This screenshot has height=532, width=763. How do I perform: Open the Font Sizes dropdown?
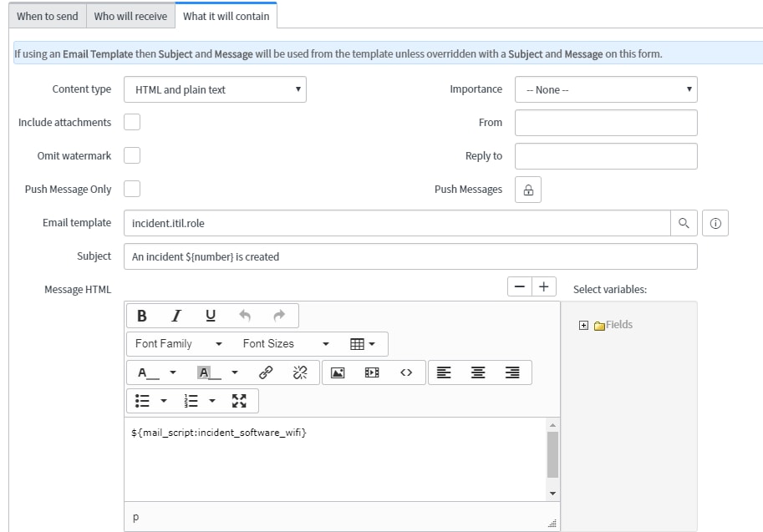point(286,344)
